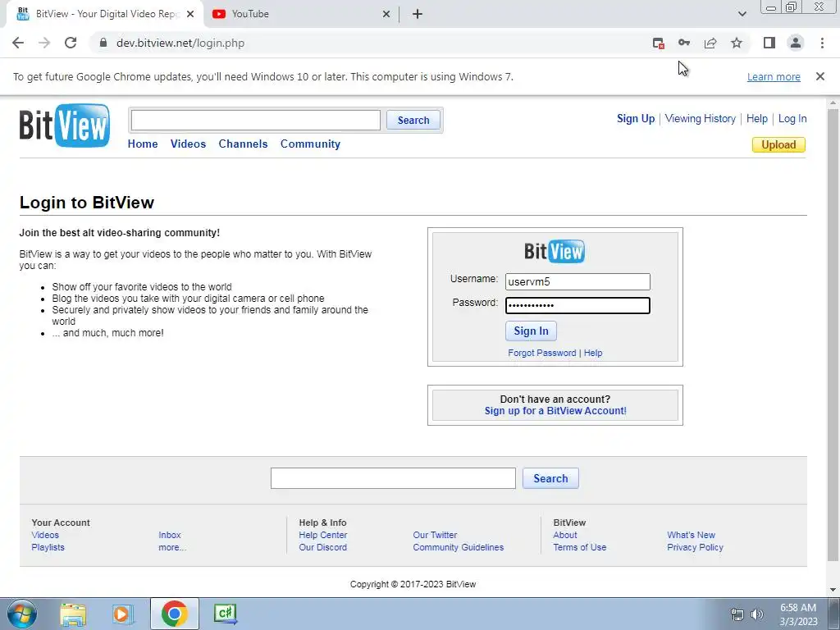Reload the page with refresh icon
The image size is (840, 630).
71,43
